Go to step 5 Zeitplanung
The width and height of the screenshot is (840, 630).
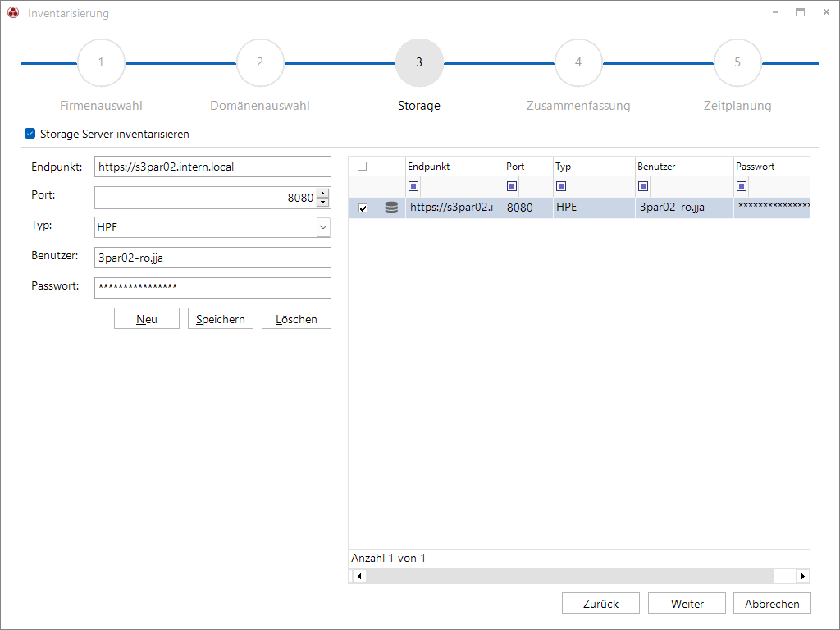[x=737, y=62]
